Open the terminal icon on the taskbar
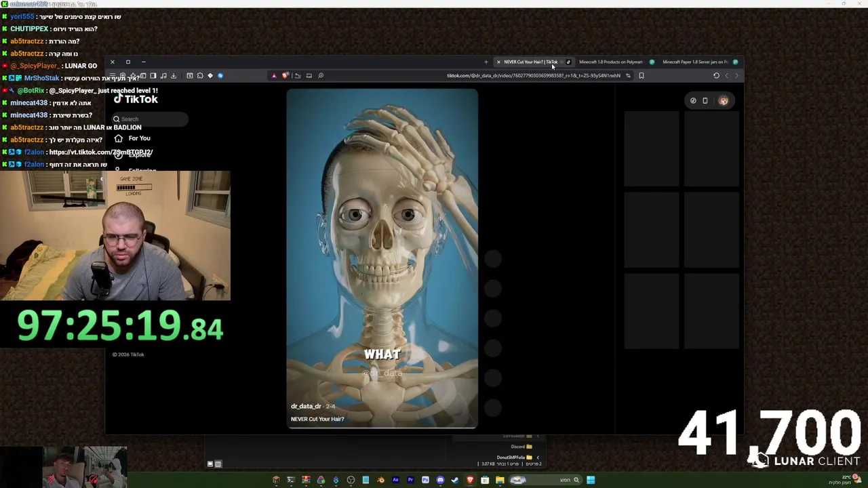 [291, 480]
